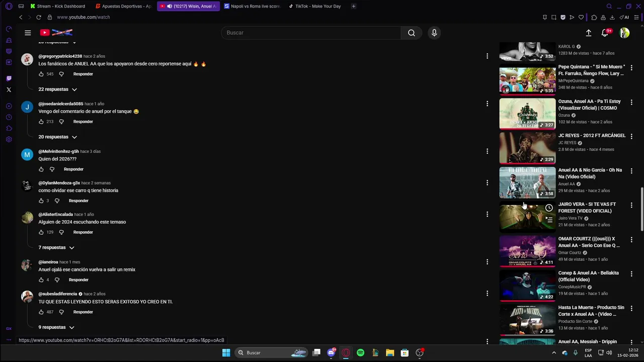This screenshot has height=362, width=644.
Task: Open the account avatar menu
Action: point(624,33)
